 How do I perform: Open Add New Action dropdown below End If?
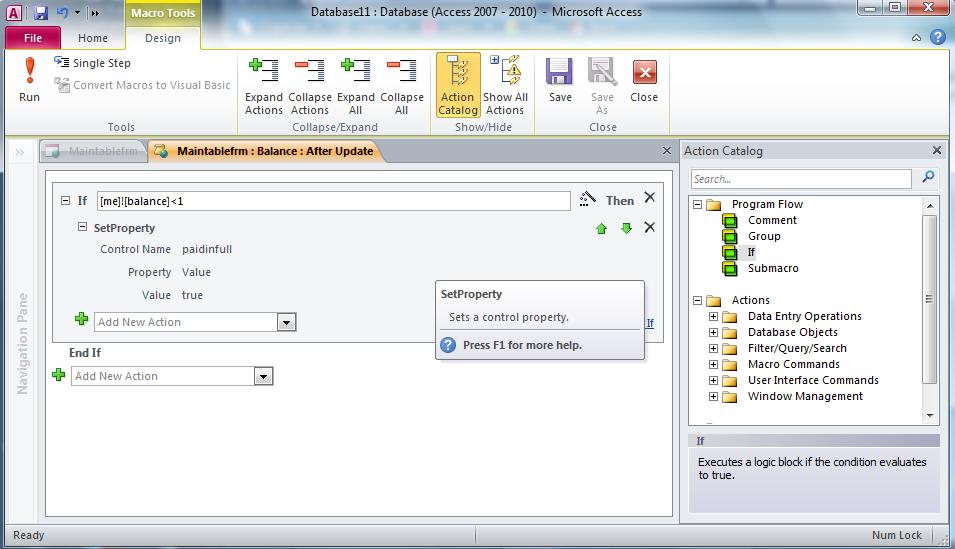click(263, 377)
